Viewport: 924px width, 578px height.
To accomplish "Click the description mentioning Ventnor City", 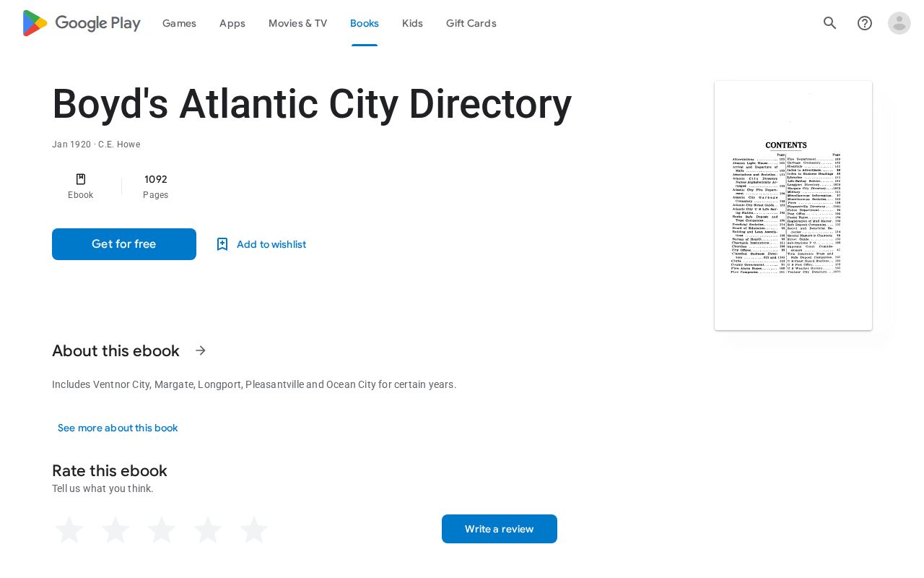I will click(254, 384).
